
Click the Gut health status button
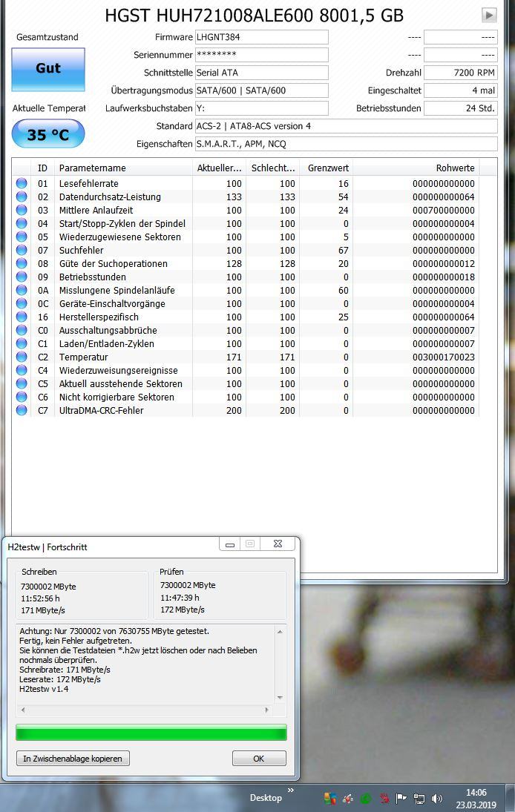point(48,70)
